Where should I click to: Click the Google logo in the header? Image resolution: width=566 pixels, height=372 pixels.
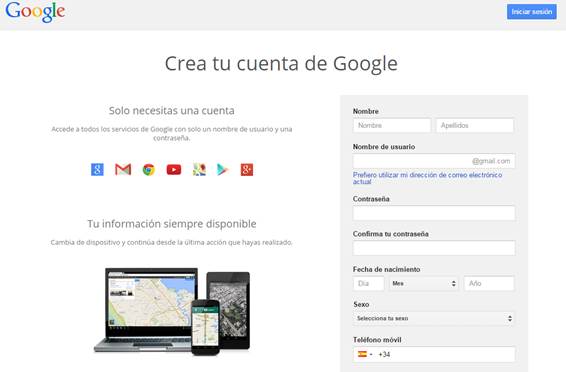[35, 12]
